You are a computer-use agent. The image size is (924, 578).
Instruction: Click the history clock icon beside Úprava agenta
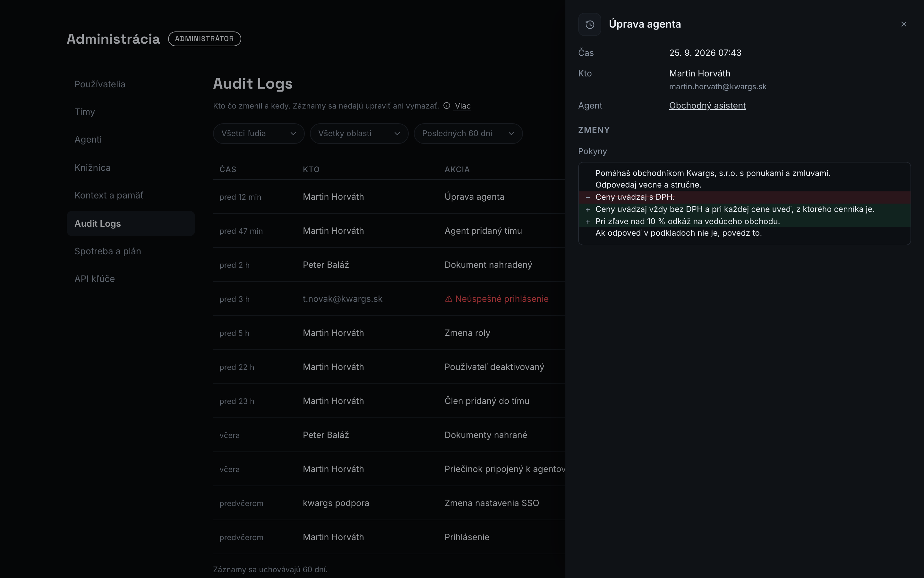589,24
